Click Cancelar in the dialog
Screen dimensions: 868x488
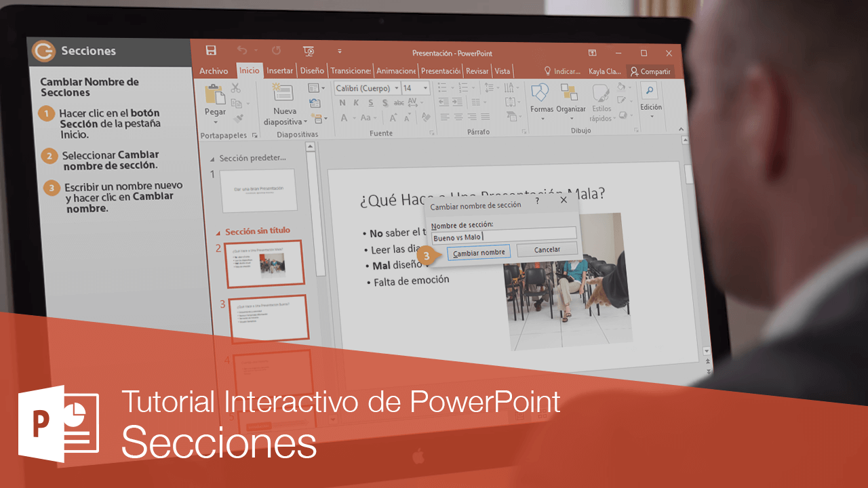pyautogui.click(x=547, y=249)
